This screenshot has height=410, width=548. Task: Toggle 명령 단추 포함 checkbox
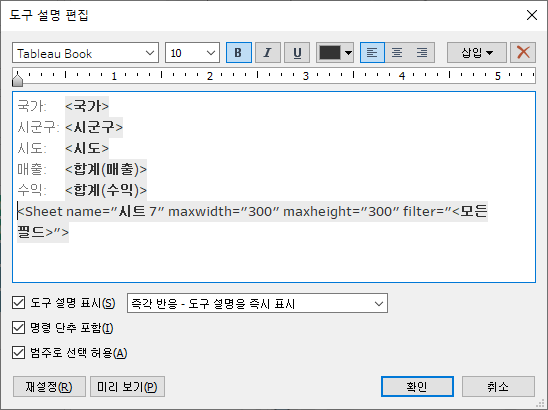click(x=19, y=328)
